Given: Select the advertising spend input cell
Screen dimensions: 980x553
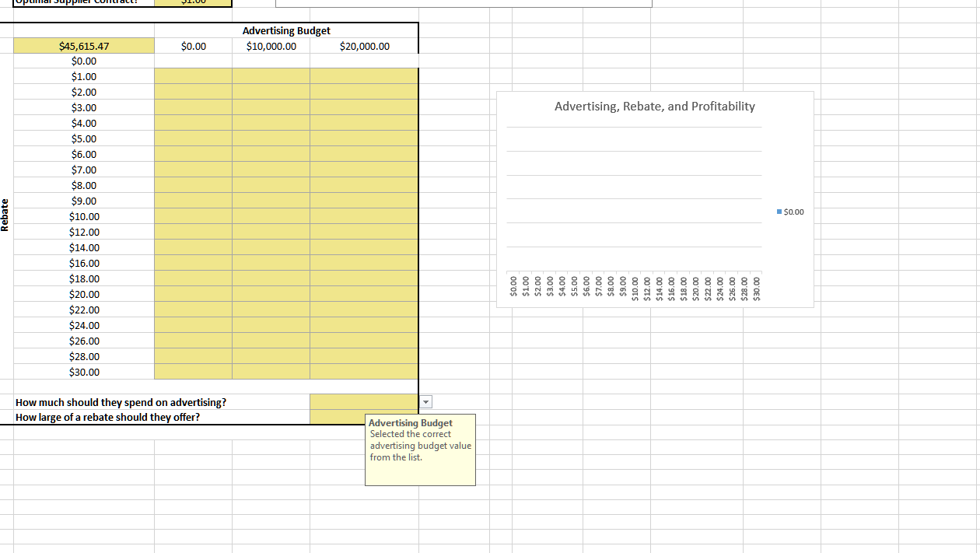Looking at the screenshot, I should [x=364, y=401].
